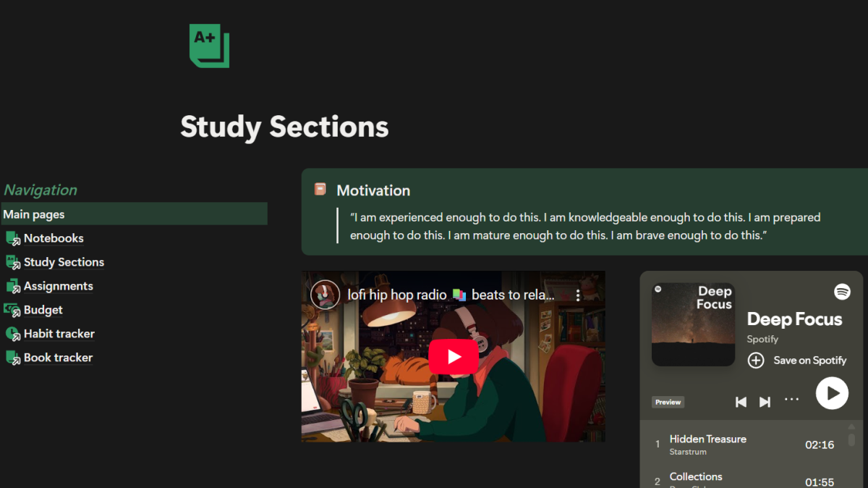Select the Main pages heading
This screenshot has height=488, width=868.
click(34, 214)
